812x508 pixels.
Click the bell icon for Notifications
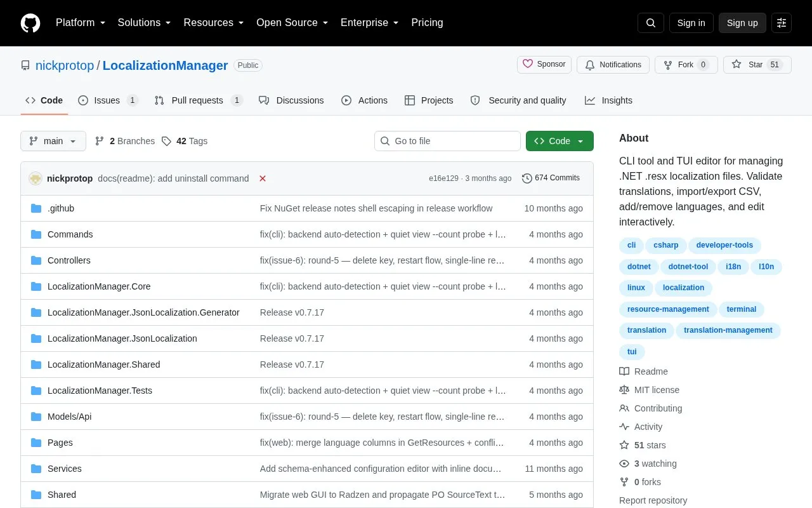point(590,65)
